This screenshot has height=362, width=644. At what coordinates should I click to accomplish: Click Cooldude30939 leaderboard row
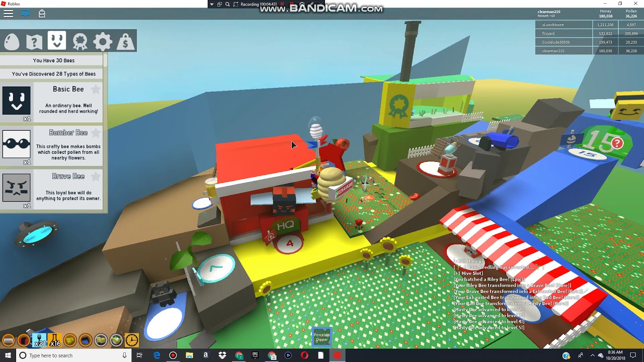589,42
